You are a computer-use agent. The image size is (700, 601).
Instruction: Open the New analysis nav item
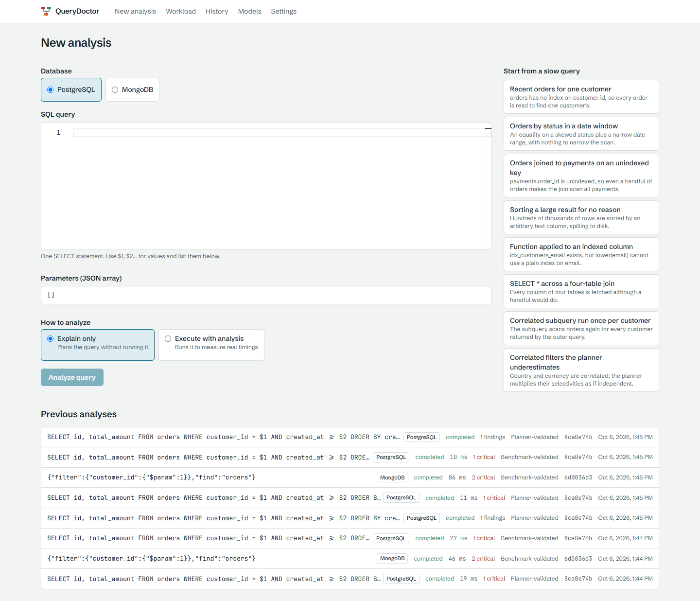pyautogui.click(x=135, y=11)
